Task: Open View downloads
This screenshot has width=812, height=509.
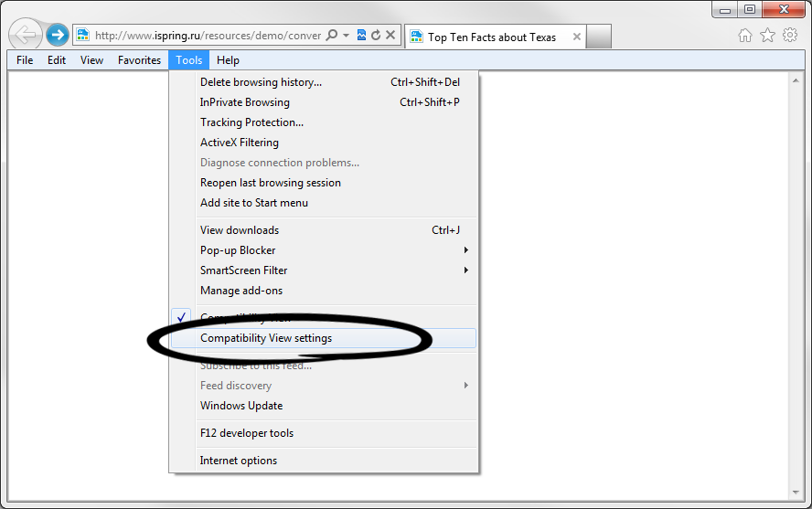Action: point(324,230)
